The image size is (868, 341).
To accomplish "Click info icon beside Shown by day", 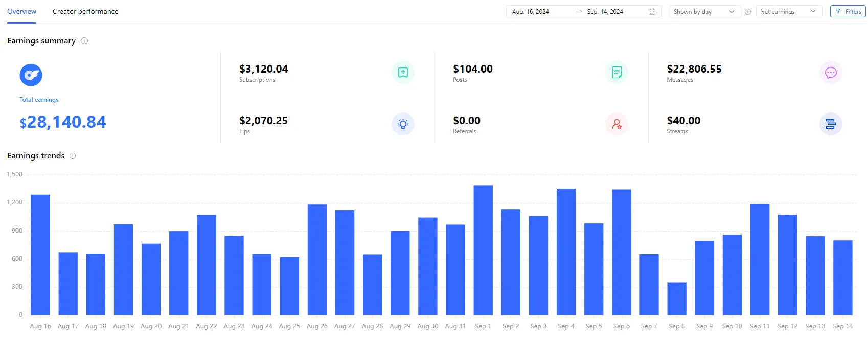I will point(748,12).
